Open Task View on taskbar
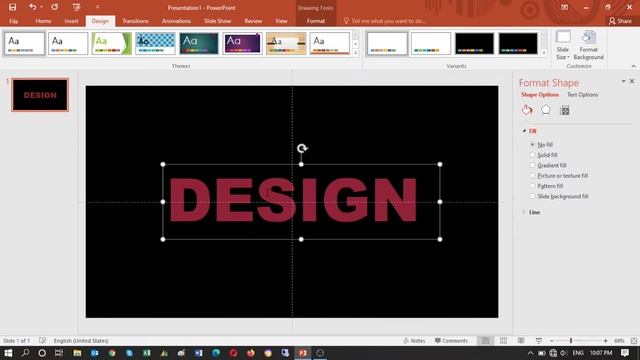 coord(59,353)
